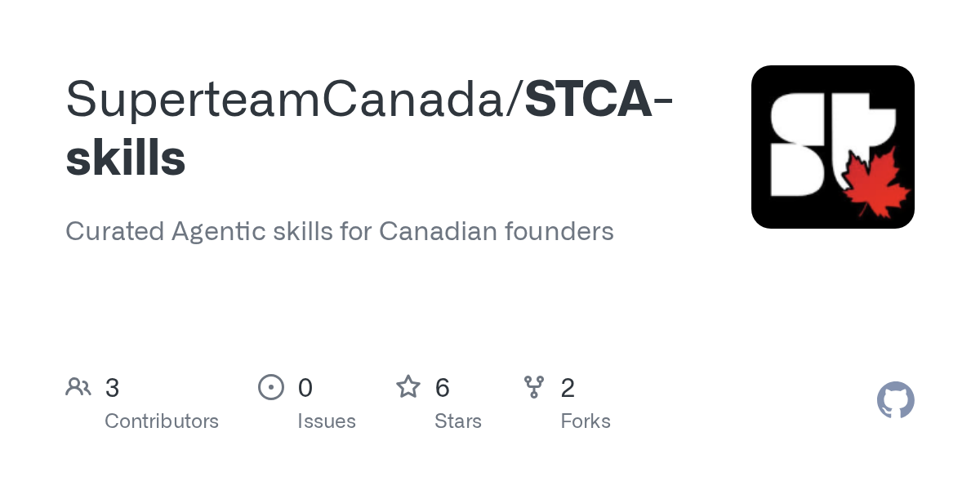Click the issues circle icon
980x490 pixels.
tap(271, 387)
